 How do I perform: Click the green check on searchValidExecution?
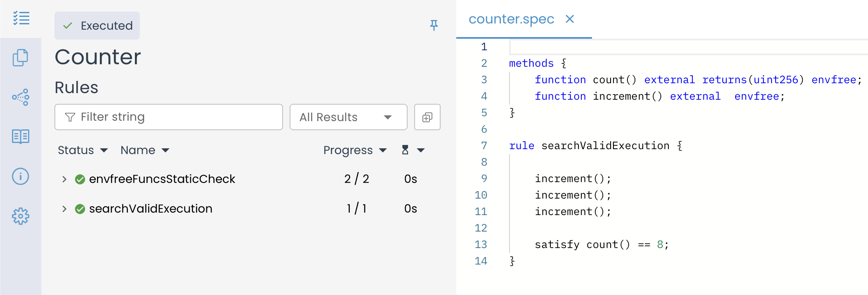(x=80, y=209)
